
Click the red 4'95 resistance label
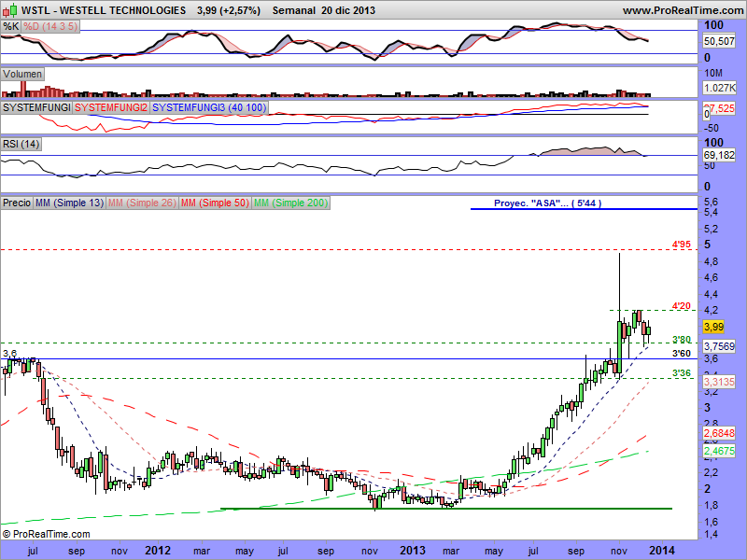pos(682,245)
